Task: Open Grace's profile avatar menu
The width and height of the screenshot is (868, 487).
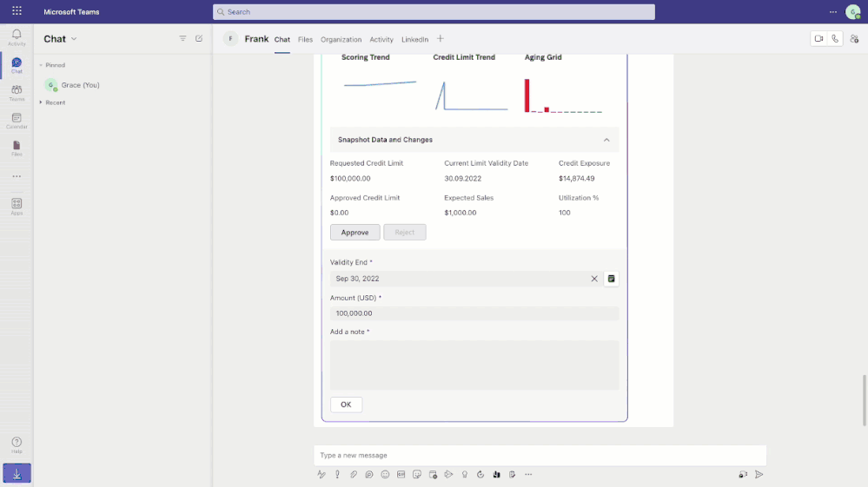Action: click(853, 11)
